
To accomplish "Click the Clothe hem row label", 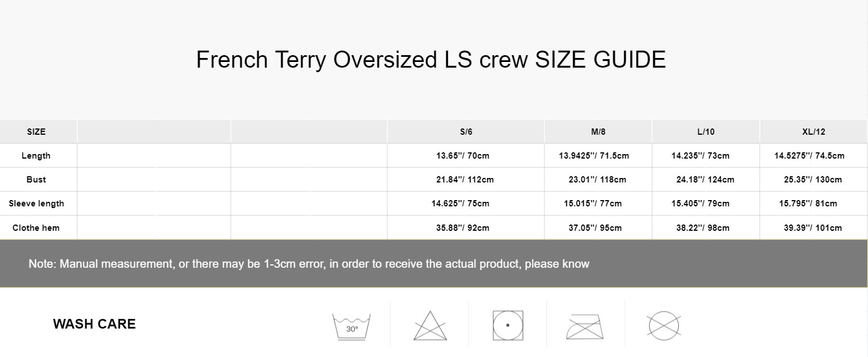I will pyautogui.click(x=36, y=228).
